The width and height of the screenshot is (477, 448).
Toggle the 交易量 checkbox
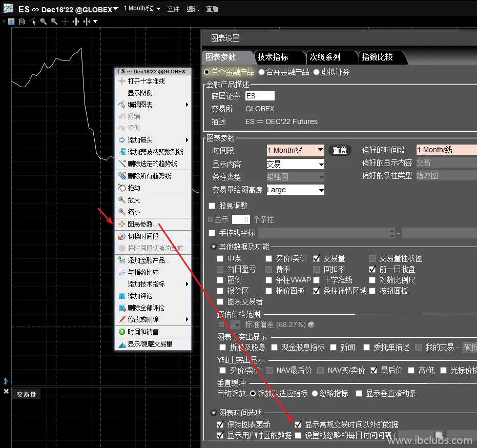pos(317,259)
